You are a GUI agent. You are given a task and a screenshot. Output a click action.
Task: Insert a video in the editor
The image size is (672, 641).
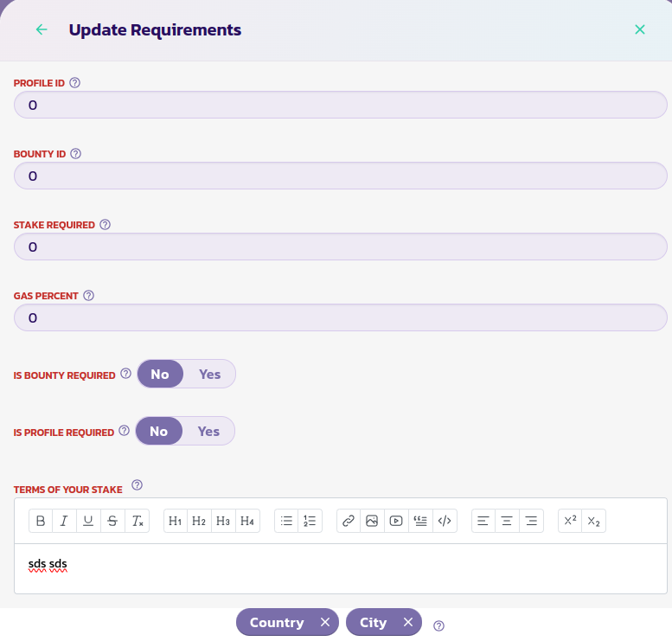396,521
